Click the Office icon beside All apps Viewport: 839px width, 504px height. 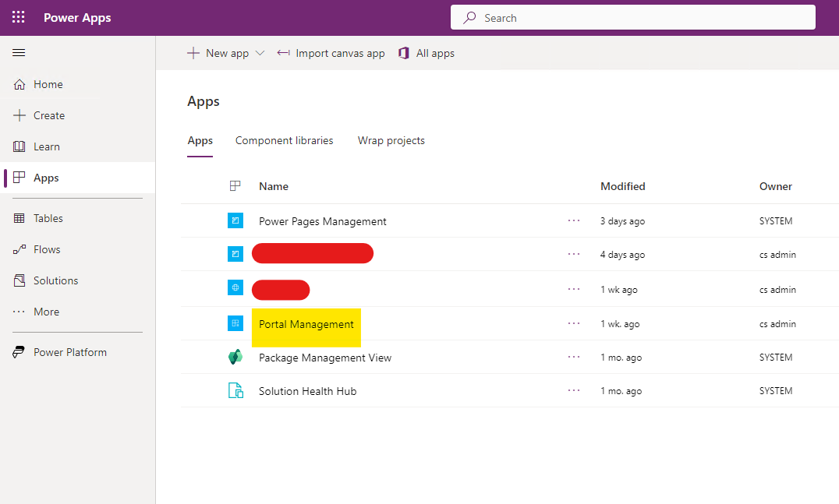pyautogui.click(x=404, y=53)
